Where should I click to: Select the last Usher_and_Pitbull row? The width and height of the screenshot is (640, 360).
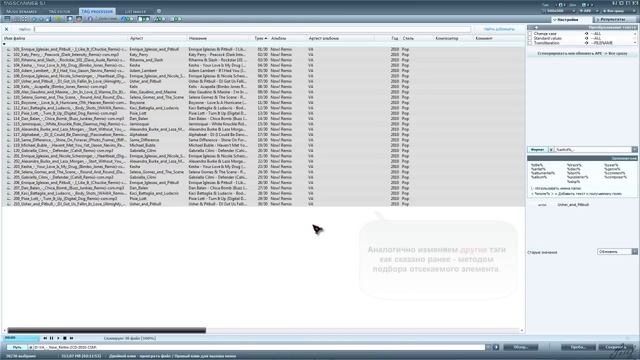click(263, 204)
